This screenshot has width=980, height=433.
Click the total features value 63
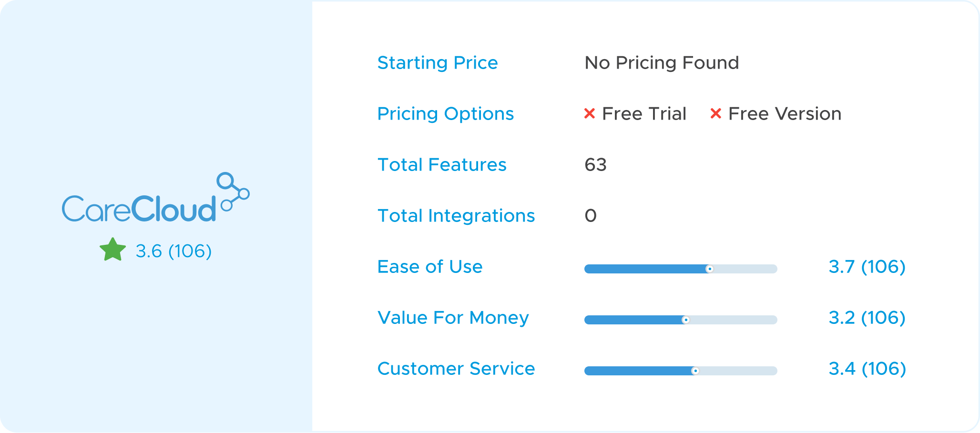595,165
